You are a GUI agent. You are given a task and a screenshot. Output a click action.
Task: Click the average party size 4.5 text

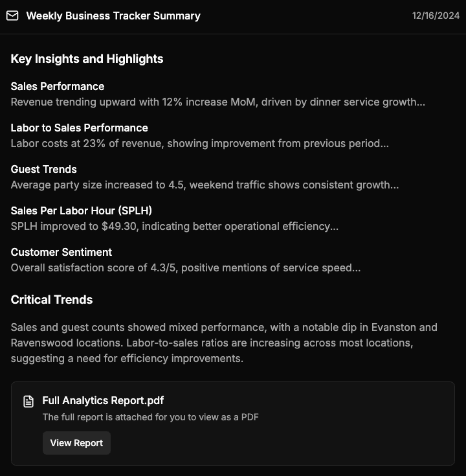(205, 185)
